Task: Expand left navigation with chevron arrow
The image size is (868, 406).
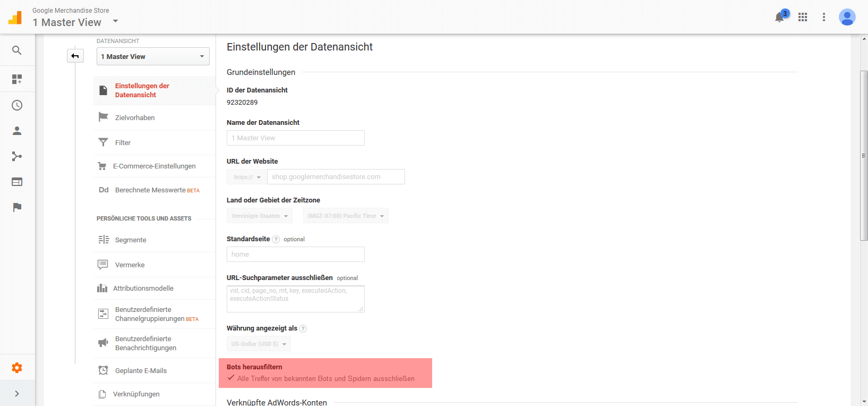Action: [x=17, y=394]
